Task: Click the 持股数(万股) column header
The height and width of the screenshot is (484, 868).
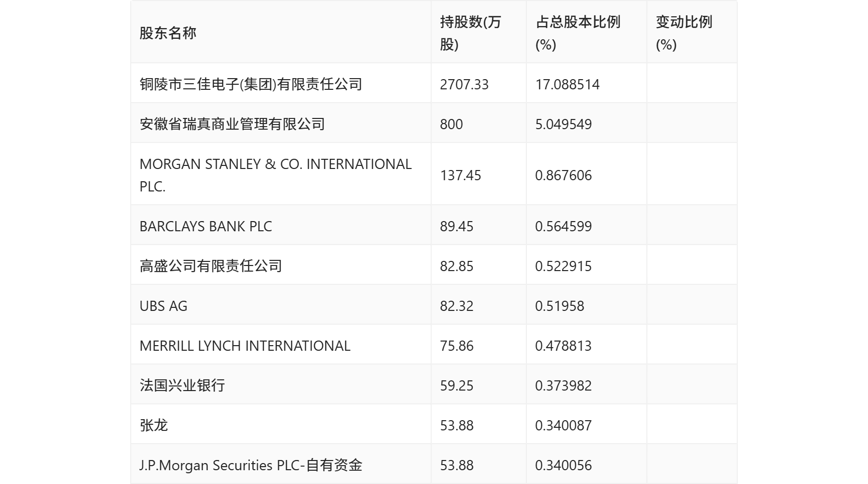Action: click(x=470, y=33)
